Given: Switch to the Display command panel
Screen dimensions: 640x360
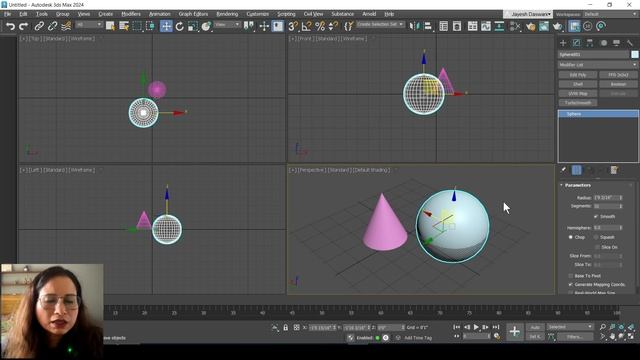Looking at the screenshot, I should tap(616, 43).
